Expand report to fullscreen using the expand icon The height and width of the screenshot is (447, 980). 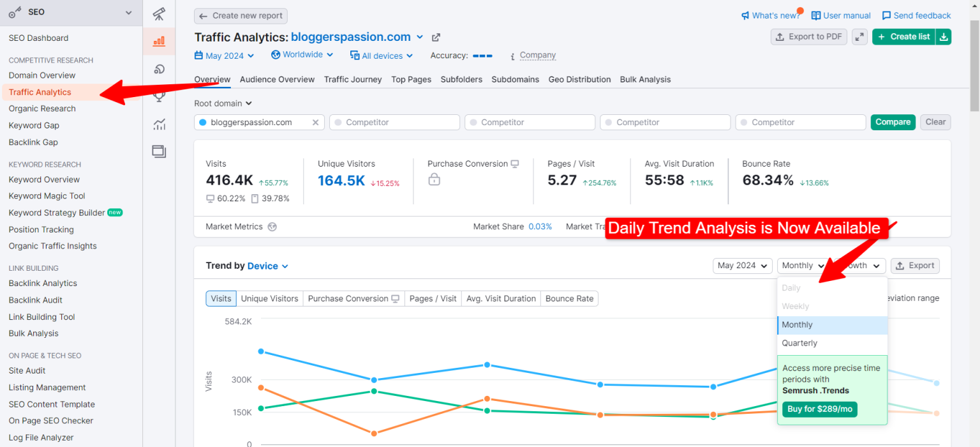pos(859,37)
